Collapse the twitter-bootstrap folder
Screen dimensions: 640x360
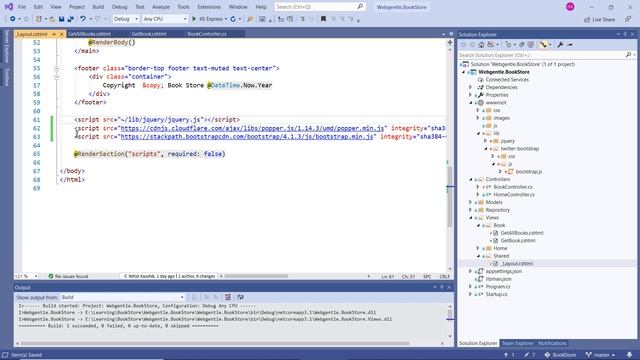tap(486, 149)
